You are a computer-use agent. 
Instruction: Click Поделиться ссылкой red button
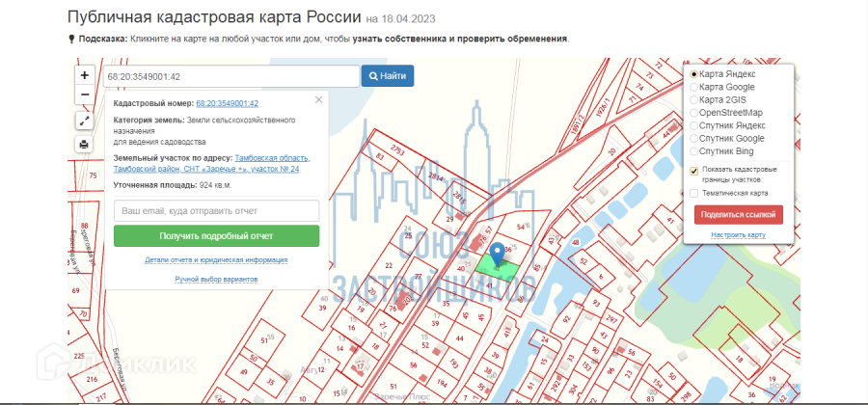tap(739, 215)
